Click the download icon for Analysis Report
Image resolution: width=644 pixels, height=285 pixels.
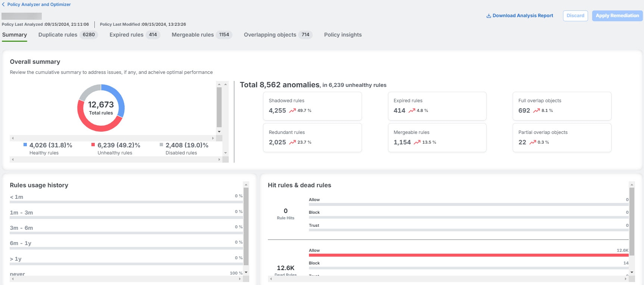[x=488, y=16]
